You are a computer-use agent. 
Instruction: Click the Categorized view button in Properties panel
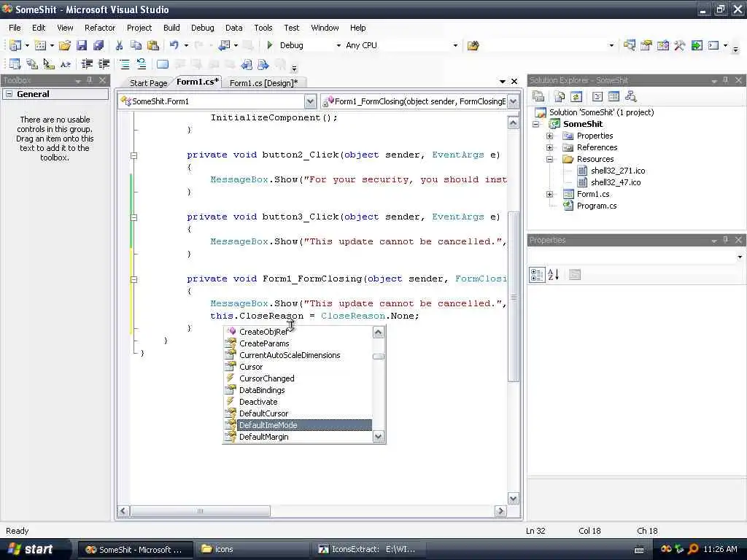[x=537, y=274]
